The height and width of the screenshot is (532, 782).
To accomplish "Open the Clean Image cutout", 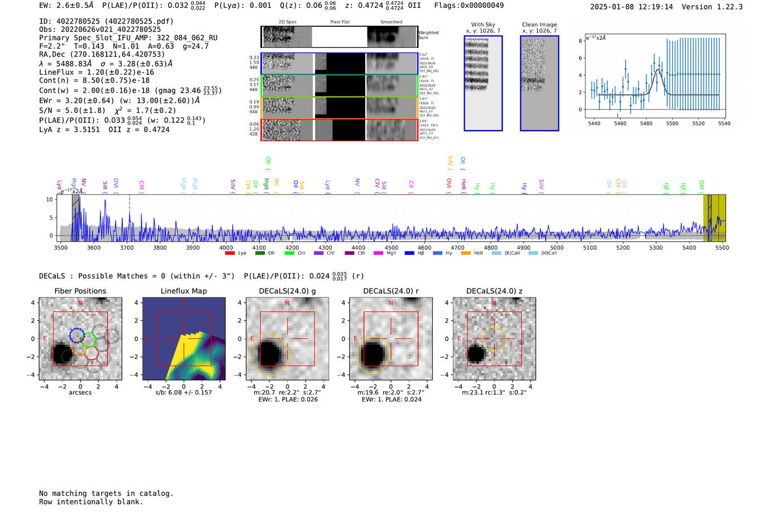I will (x=540, y=83).
